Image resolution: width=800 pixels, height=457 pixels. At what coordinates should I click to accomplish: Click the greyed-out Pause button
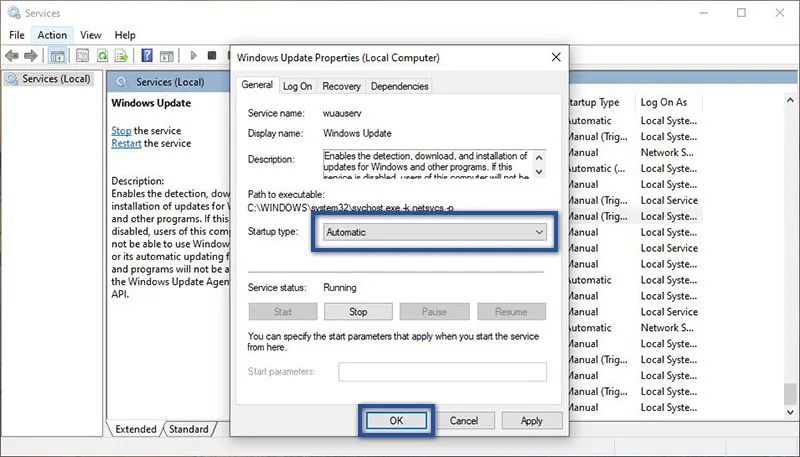pos(434,312)
